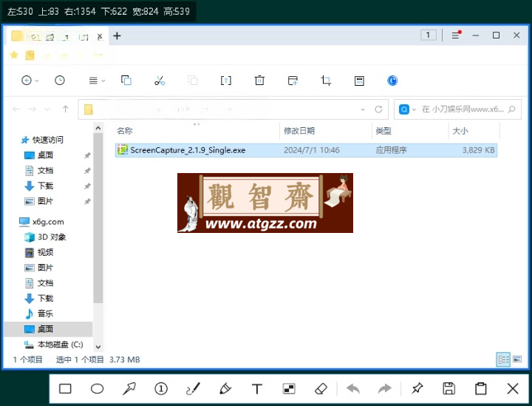This screenshot has width=532, height=406.
Task: Select the highlighter marker tool
Action: tap(225, 389)
